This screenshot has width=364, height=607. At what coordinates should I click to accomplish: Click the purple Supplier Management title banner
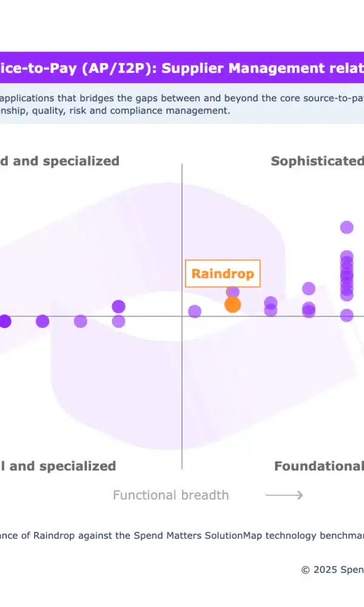pos(182,67)
